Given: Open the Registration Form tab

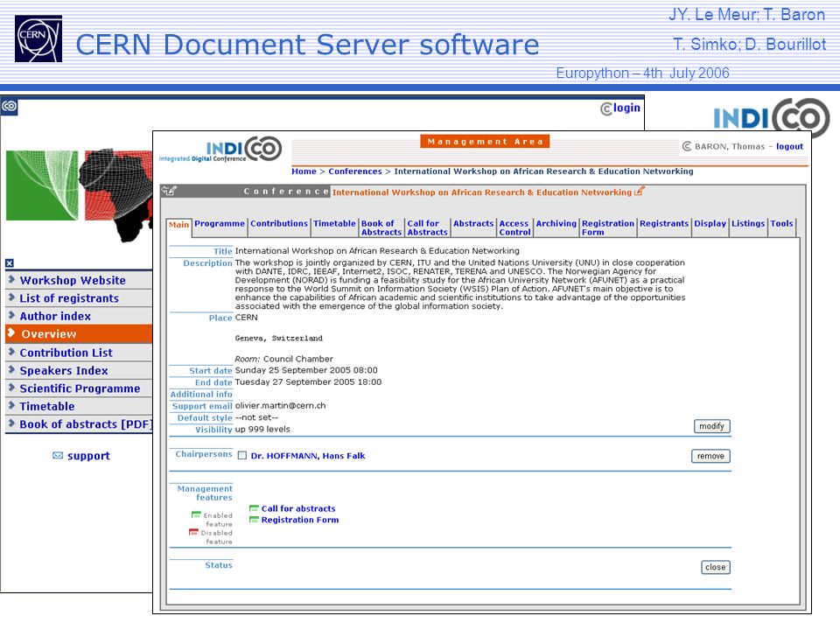Looking at the screenshot, I should [608, 227].
